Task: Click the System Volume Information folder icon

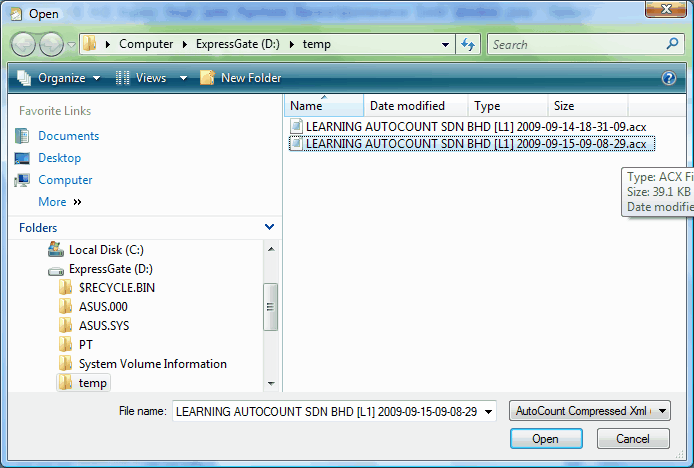Action: [x=66, y=364]
